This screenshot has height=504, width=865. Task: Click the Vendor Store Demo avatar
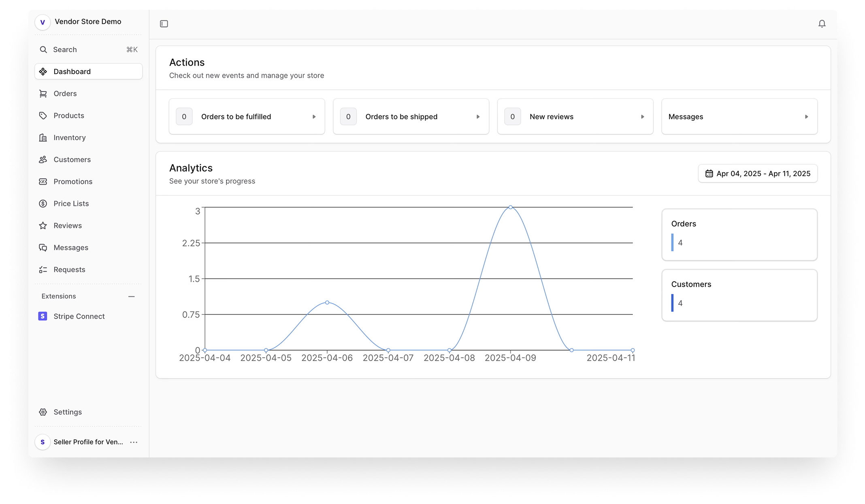point(43,22)
